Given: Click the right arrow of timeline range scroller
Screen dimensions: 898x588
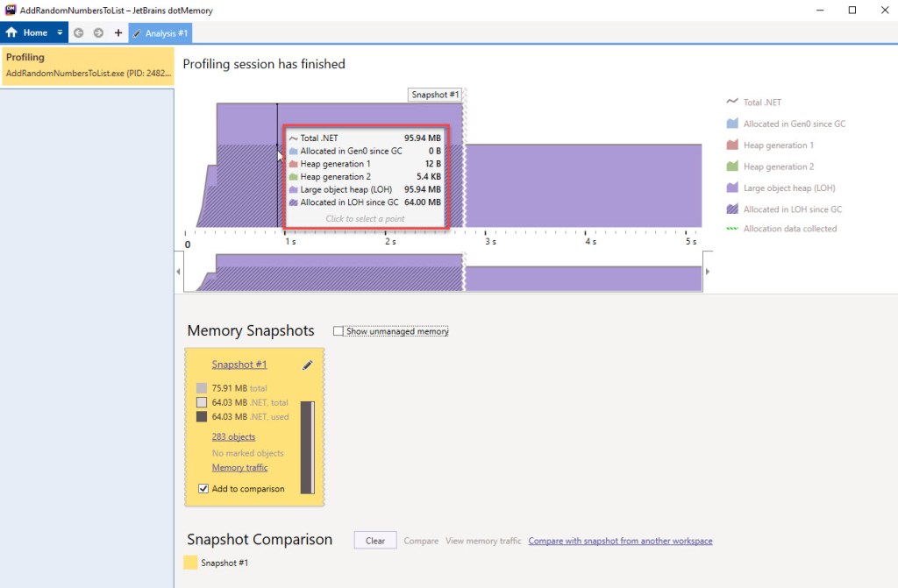Looking at the screenshot, I should (x=708, y=272).
